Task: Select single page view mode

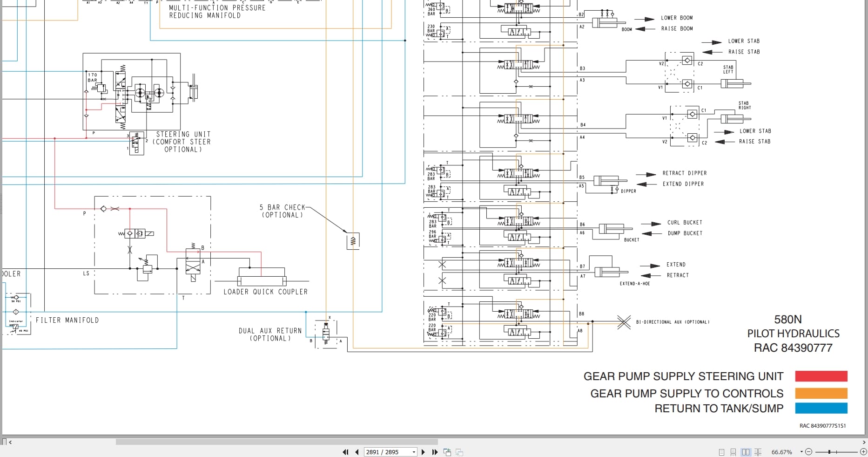Action: (x=721, y=452)
